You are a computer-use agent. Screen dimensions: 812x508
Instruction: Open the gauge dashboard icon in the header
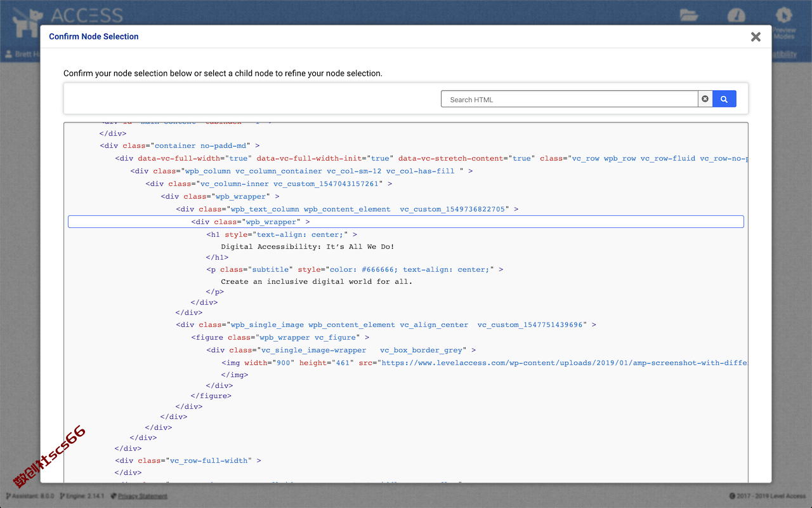pos(736,15)
